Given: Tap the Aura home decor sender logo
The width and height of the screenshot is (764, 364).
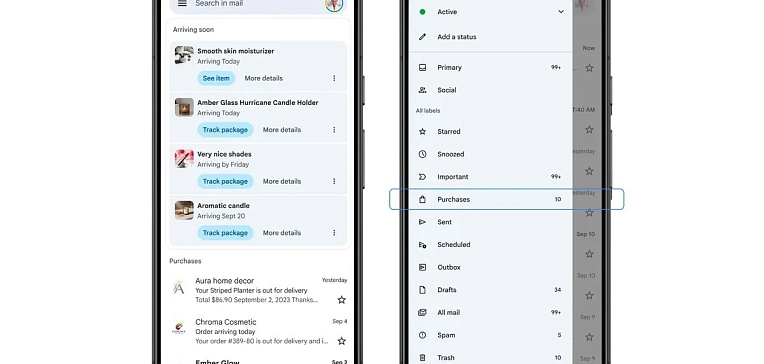Looking at the screenshot, I should click(179, 287).
